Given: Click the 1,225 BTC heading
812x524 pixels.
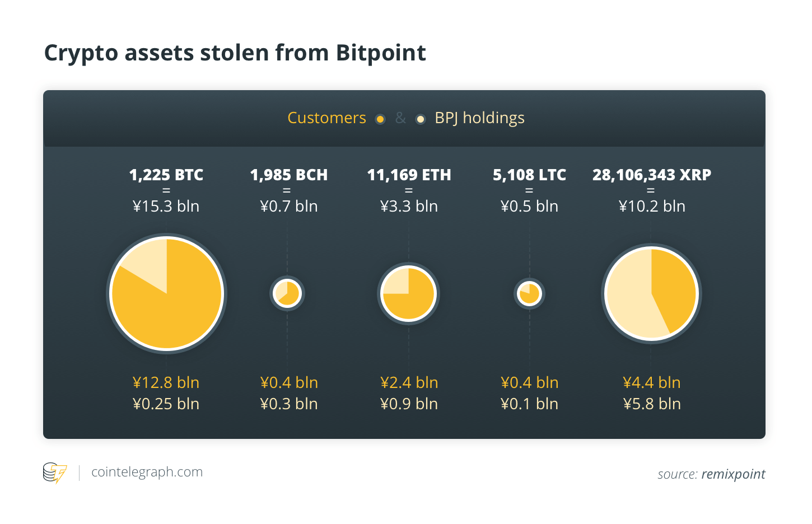Looking at the screenshot, I should pyautogui.click(x=166, y=175).
